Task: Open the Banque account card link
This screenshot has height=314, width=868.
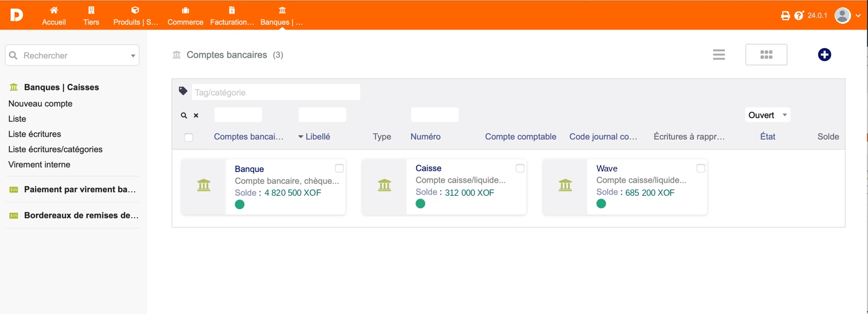Action: pos(249,169)
